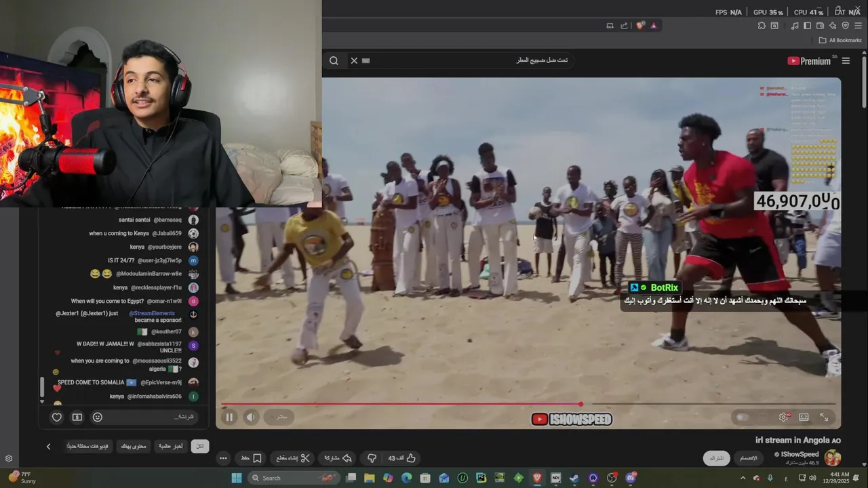Open the YouTube hamburger guide menu

(x=846, y=61)
